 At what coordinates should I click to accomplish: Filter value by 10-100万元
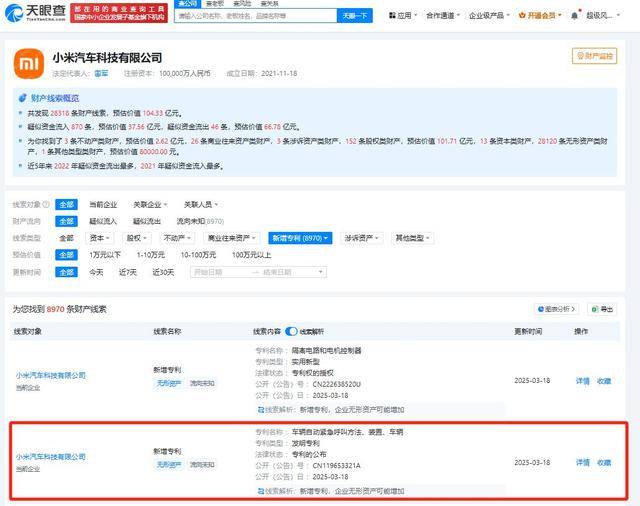coord(198,255)
